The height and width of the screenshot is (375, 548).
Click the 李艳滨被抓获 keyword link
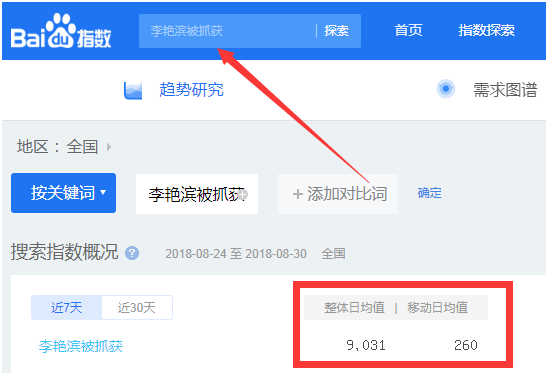point(81,346)
